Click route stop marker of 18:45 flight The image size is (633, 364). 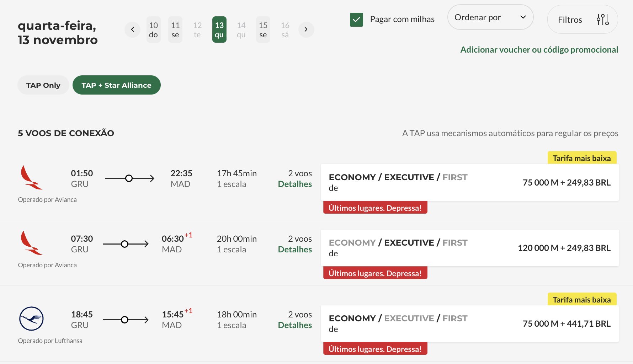click(124, 320)
